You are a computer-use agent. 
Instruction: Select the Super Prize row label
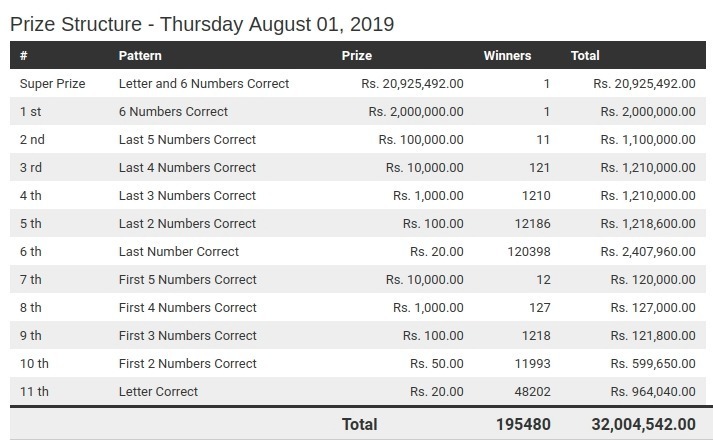pos(52,84)
